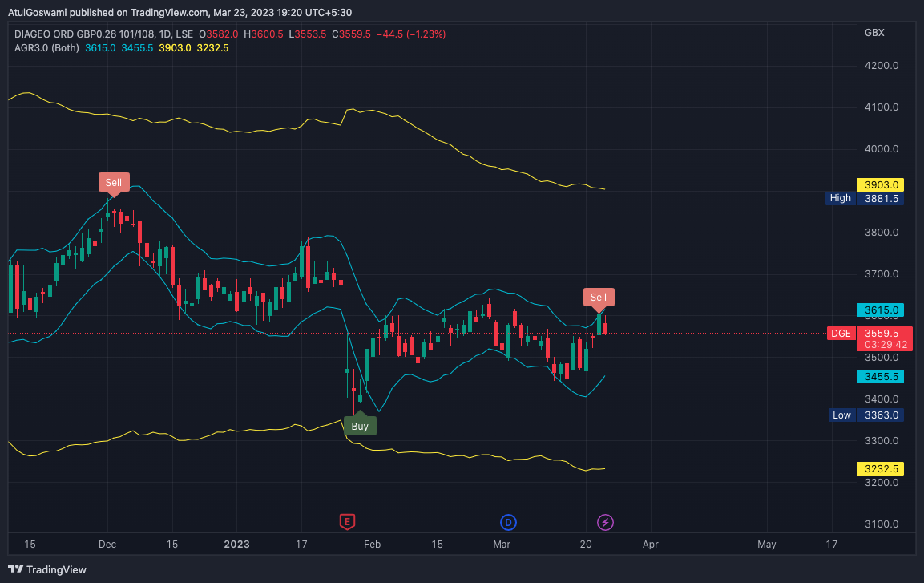Screen dimensions: 924x583
Task: Click the High 3881.5 price label
Action: coord(865,199)
